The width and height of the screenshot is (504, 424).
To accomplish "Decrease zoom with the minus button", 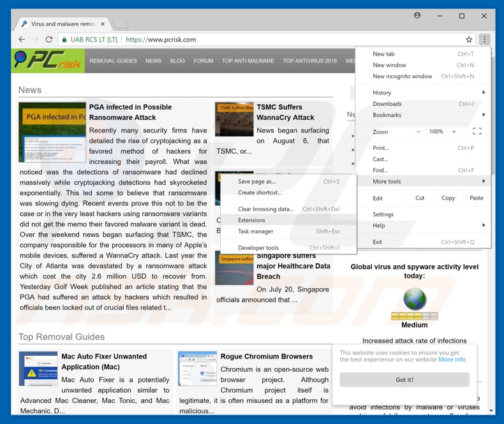I will click(419, 132).
